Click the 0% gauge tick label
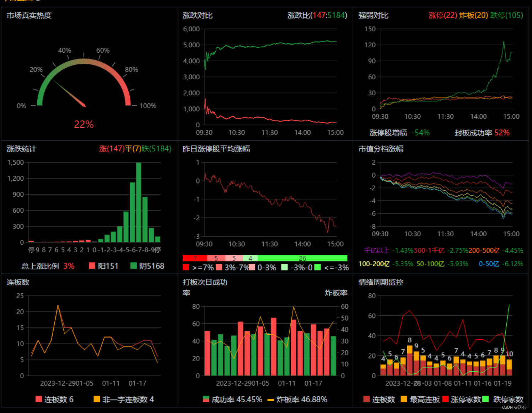The width and height of the screenshot is (532, 413). click(21, 106)
